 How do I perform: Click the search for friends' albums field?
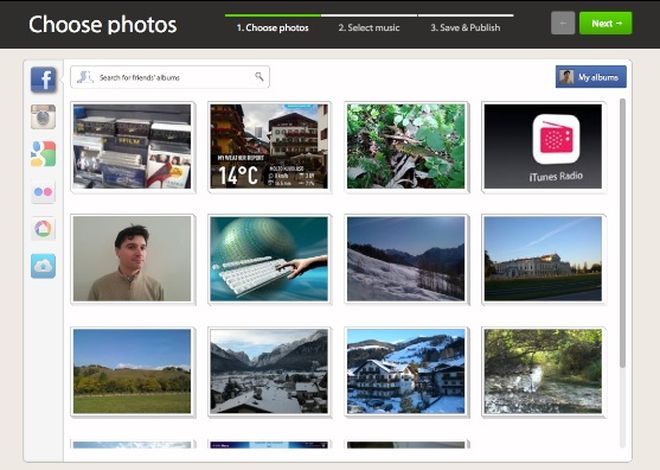170,77
